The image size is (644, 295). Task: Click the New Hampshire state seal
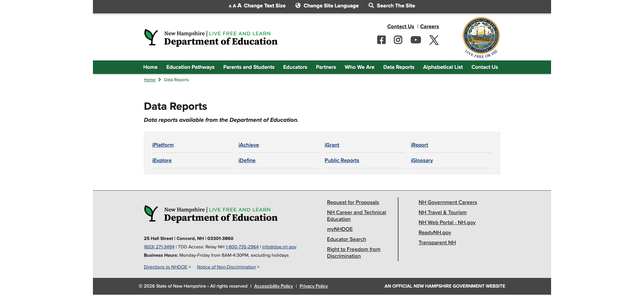click(481, 38)
